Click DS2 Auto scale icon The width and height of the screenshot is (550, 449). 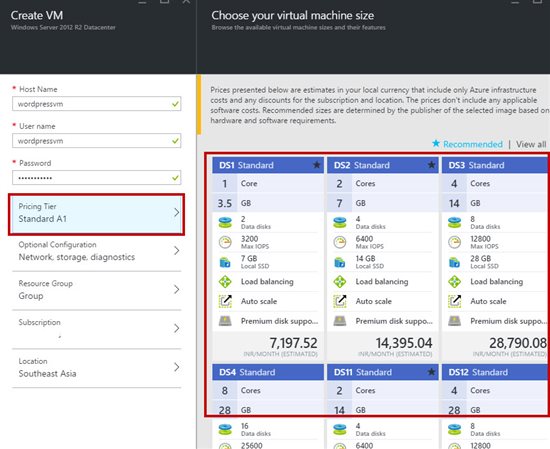[x=340, y=301]
